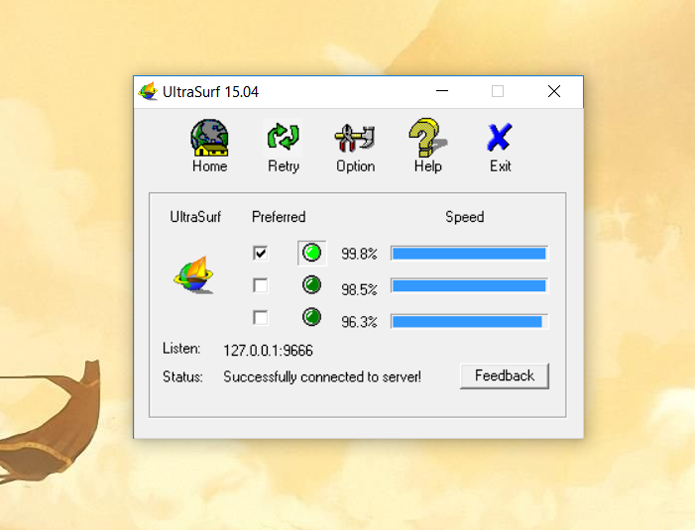Click the 96.3% speed value
The height and width of the screenshot is (530, 695).
(x=359, y=322)
